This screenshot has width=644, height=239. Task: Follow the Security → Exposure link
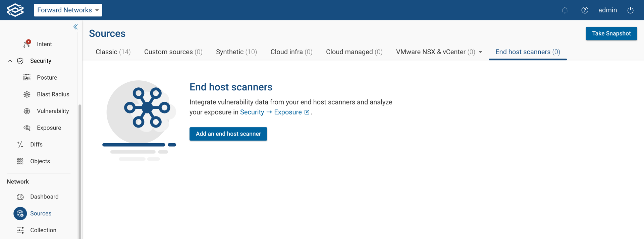coord(271,112)
